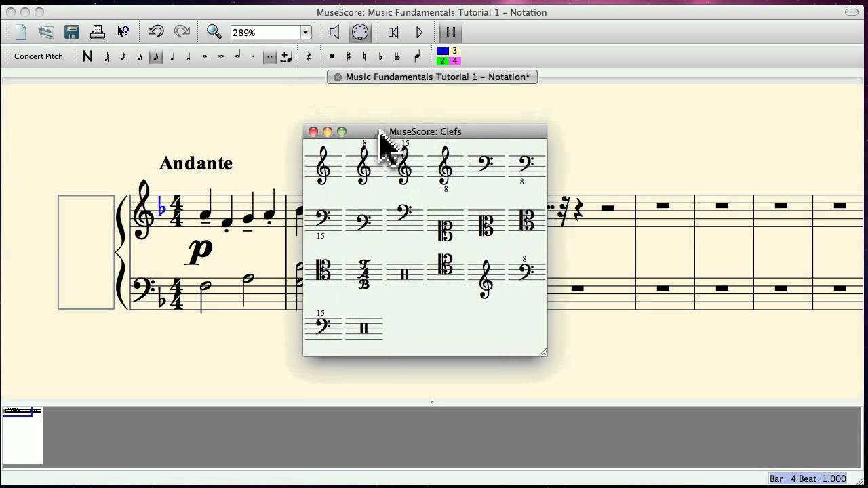Screen dimensions: 868x488
Task: Create a new score with the blank page icon
Action: click(x=21, y=32)
